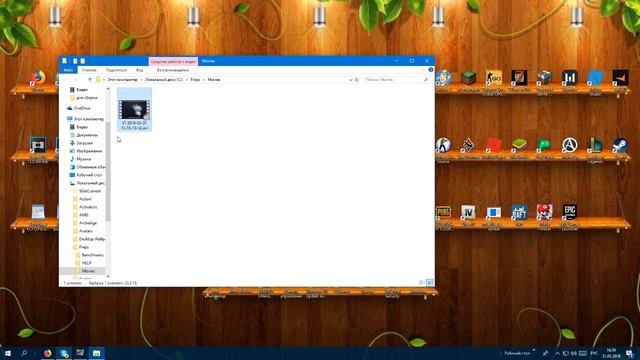This screenshot has width=640, height=360.
Task: Open the PUBG desktop icon
Action: [x=443, y=212]
